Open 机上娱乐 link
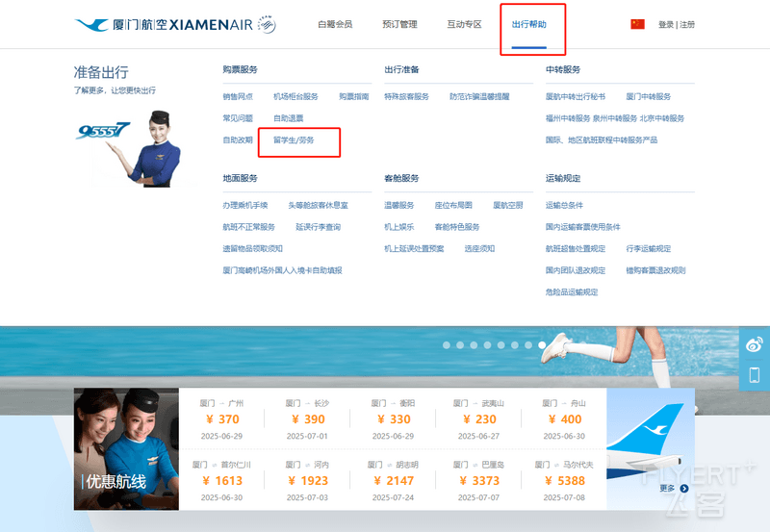Viewport: 770px width, 532px height. point(398,227)
